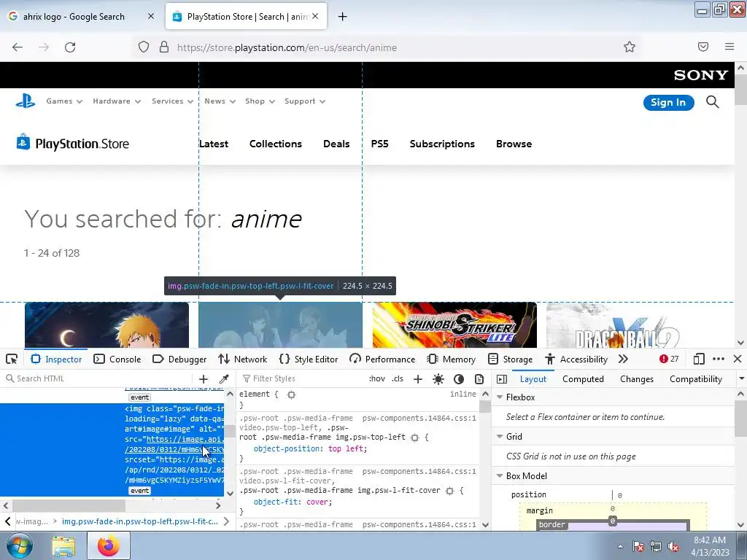Close the developer tools panel
This screenshot has height=560, width=747.
coord(738,359)
